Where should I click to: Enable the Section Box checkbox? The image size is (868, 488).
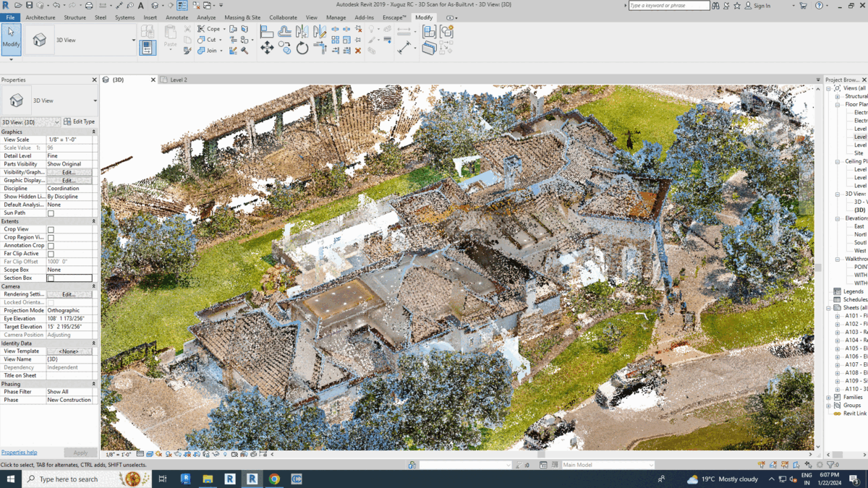pos(51,278)
